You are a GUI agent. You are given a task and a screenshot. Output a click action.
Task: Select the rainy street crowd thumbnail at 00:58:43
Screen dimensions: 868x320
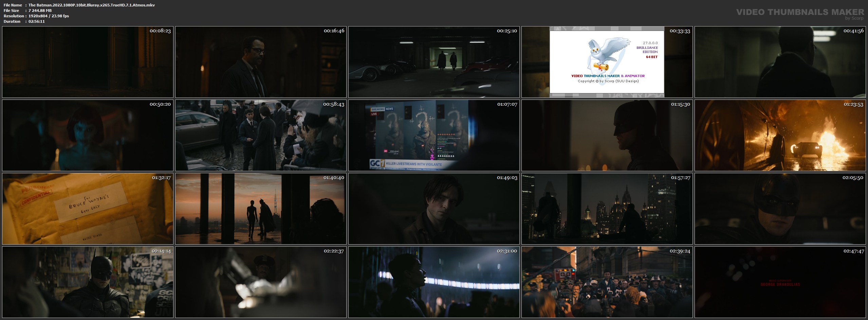(261, 135)
